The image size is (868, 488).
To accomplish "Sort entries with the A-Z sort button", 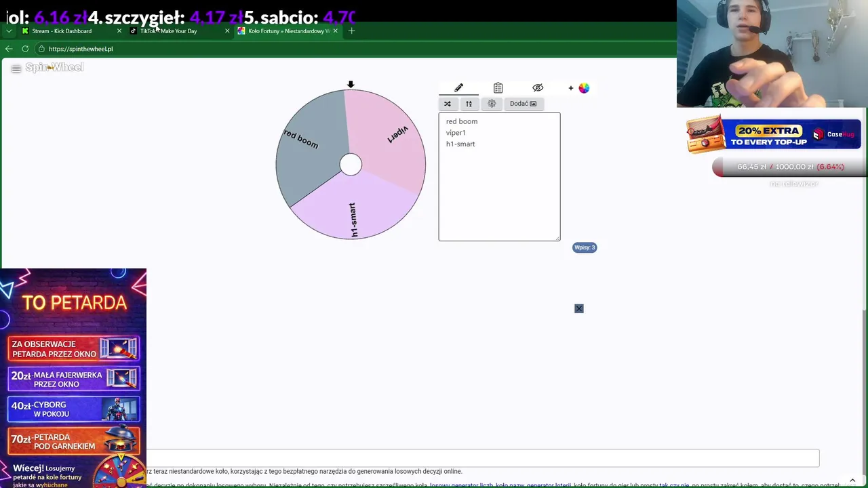I will [469, 104].
